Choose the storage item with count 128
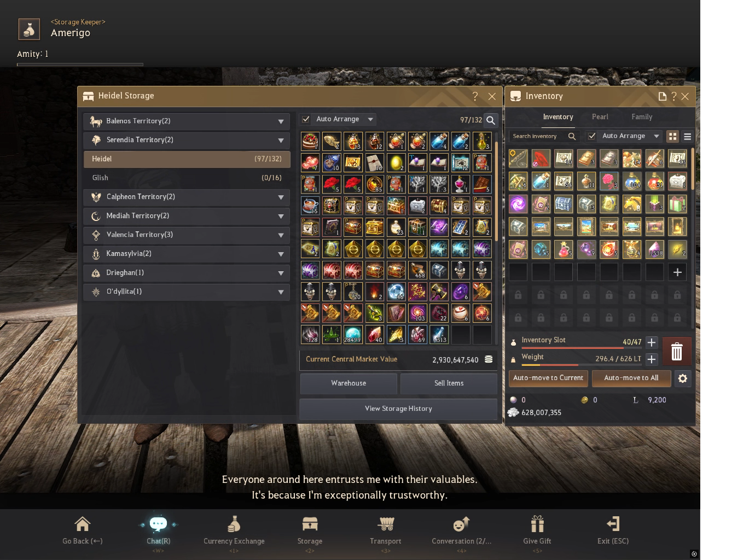The image size is (755, 560). [x=310, y=335]
